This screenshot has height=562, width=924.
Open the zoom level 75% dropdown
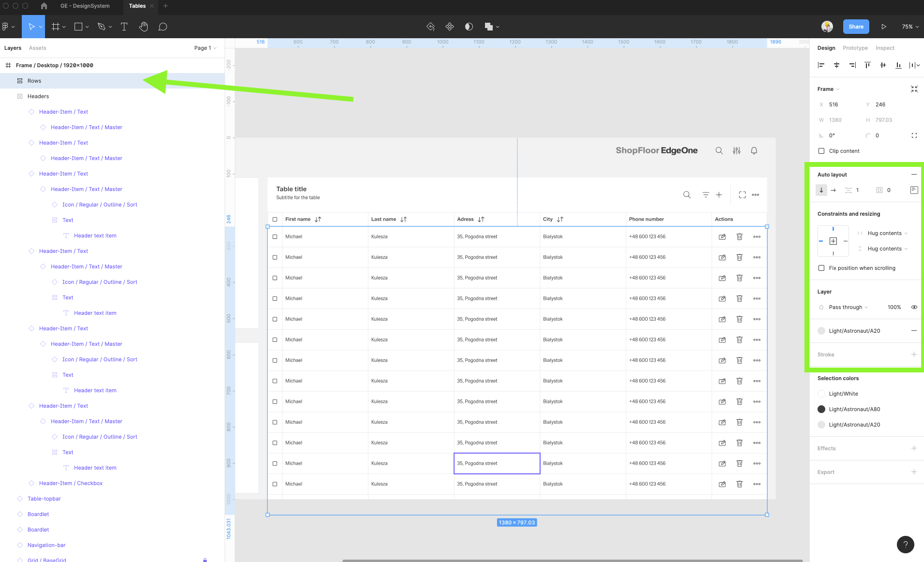coord(910,27)
